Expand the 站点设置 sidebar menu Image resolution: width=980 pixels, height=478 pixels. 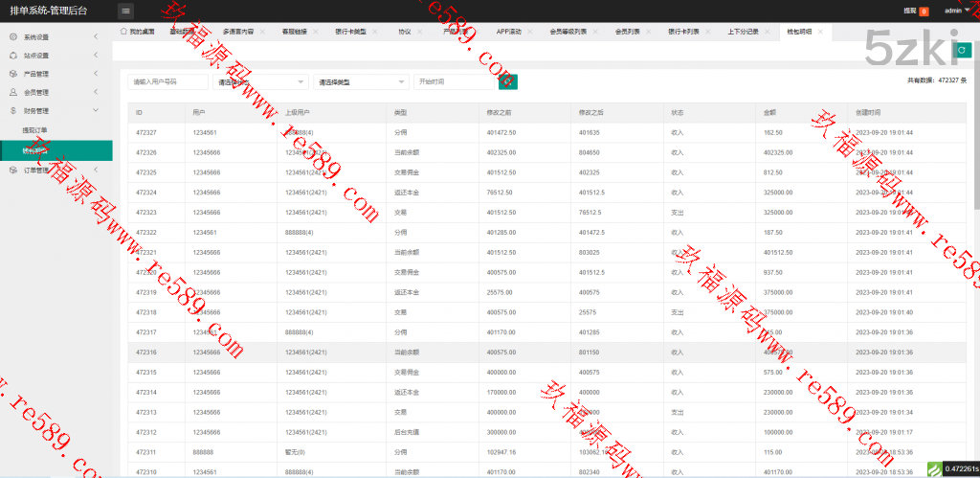coord(56,56)
